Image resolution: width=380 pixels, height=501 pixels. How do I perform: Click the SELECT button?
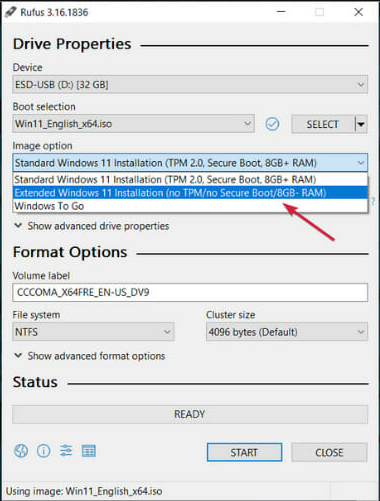(323, 124)
